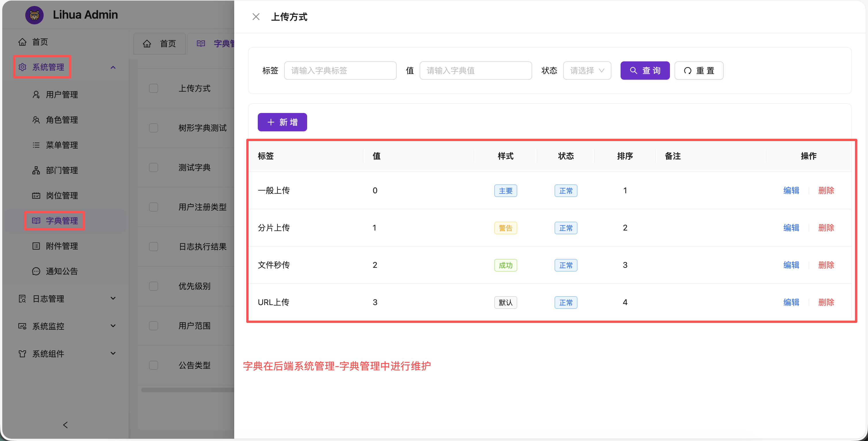Tick the 测试字典 row checkbox
This screenshot has height=441, width=868.
coord(154,168)
